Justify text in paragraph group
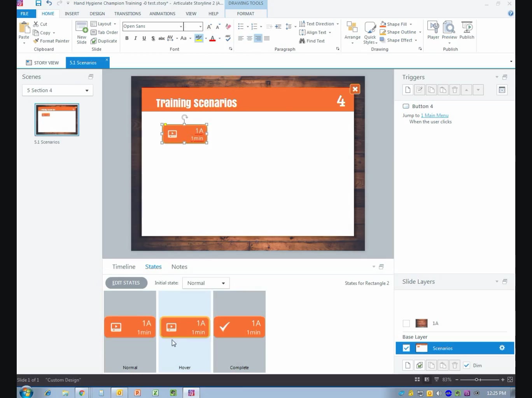The height and width of the screenshot is (398, 532). pos(267,38)
